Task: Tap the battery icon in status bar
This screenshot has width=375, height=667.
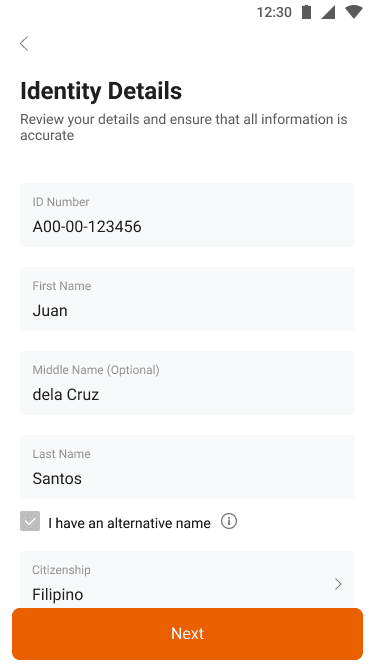Action: [306, 12]
